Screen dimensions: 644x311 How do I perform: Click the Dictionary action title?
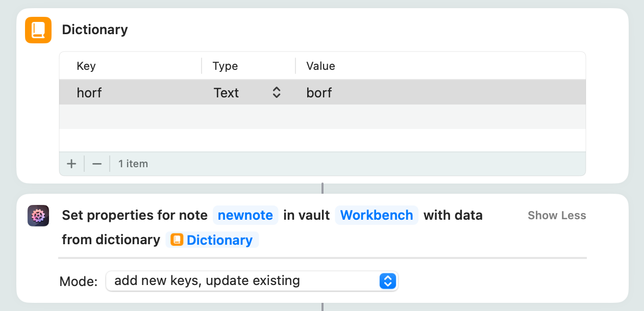coord(95,30)
